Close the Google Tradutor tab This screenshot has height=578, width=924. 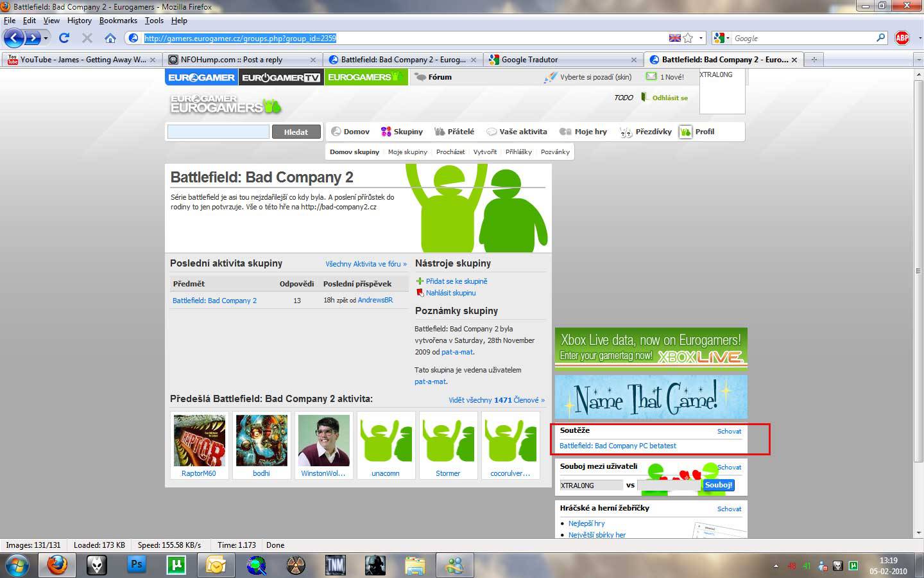(x=634, y=60)
